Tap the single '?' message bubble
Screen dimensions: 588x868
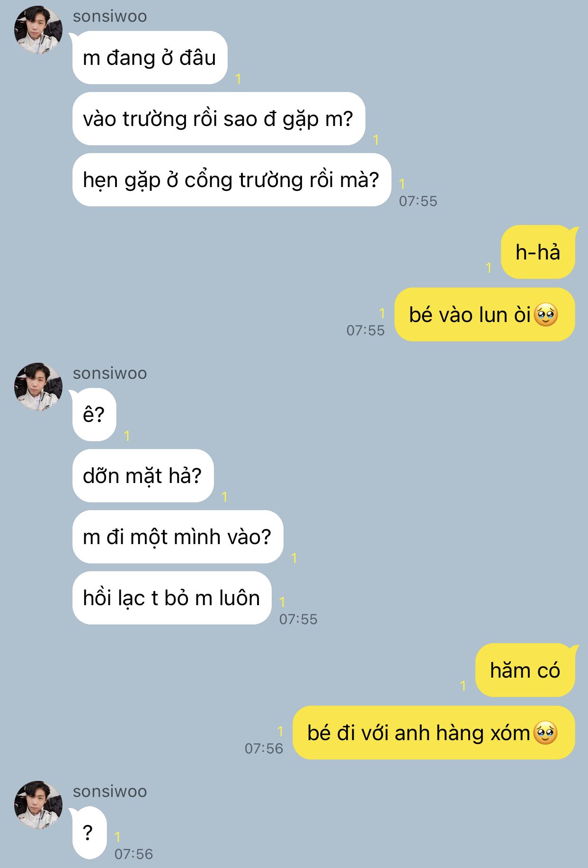[89, 833]
